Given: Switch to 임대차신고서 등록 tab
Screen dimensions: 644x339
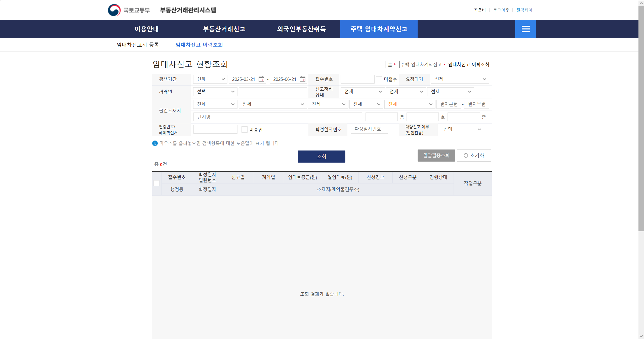Looking at the screenshot, I should pos(138,45).
